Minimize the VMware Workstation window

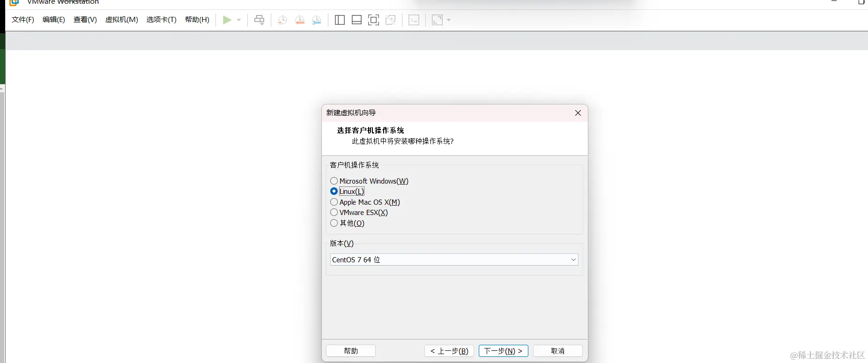click(x=834, y=2)
